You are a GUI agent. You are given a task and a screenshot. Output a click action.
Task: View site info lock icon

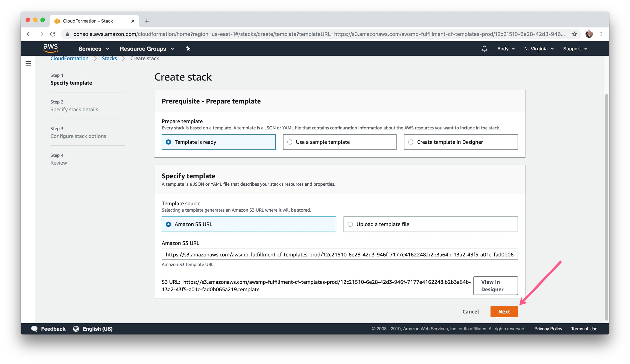[67, 34]
